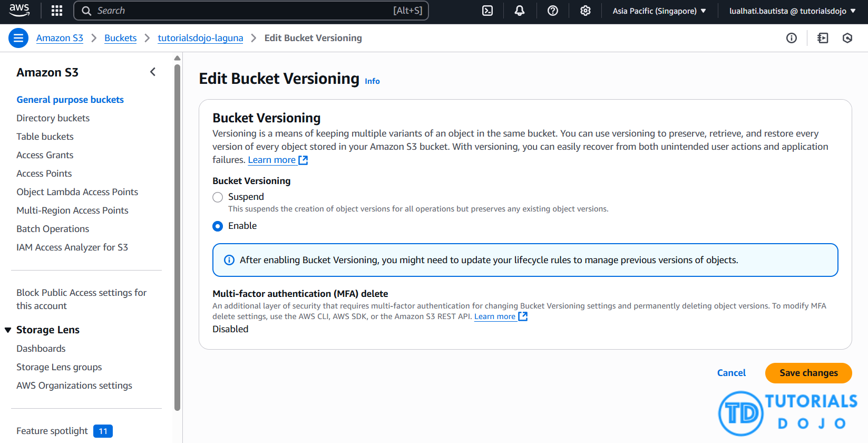This screenshot has height=443, width=868.
Task: Open Storage Lens groups
Action: coord(59,367)
